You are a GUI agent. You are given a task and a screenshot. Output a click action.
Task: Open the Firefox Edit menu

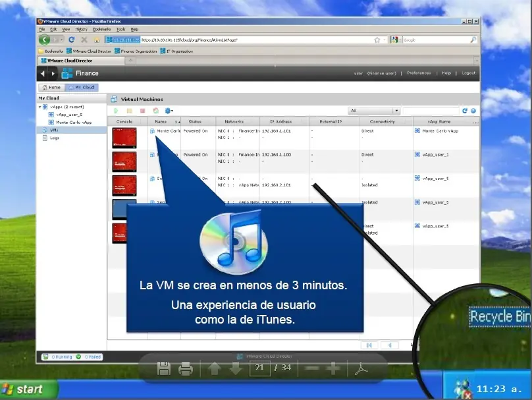tap(53, 30)
